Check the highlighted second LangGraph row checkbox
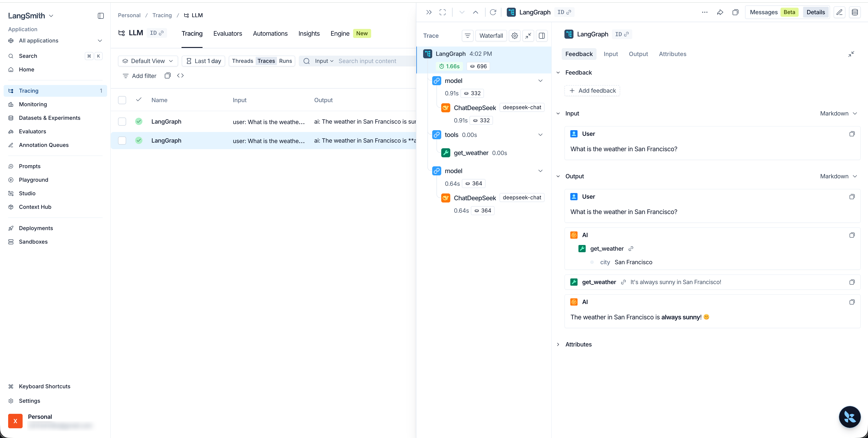The height and width of the screenshot is (438, 868). pos(122,141)
